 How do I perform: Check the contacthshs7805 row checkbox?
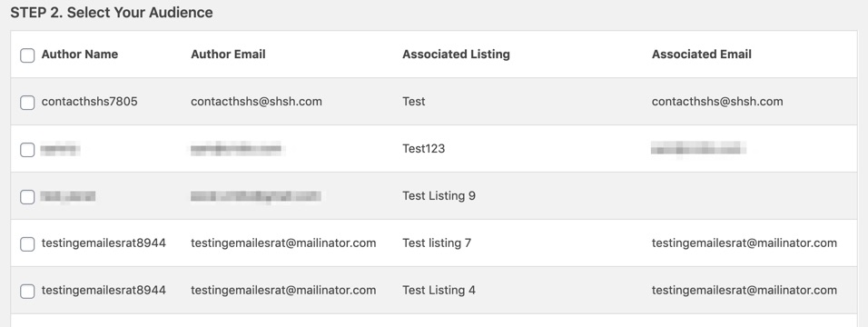pyautogui.click(x=27, y=103)
